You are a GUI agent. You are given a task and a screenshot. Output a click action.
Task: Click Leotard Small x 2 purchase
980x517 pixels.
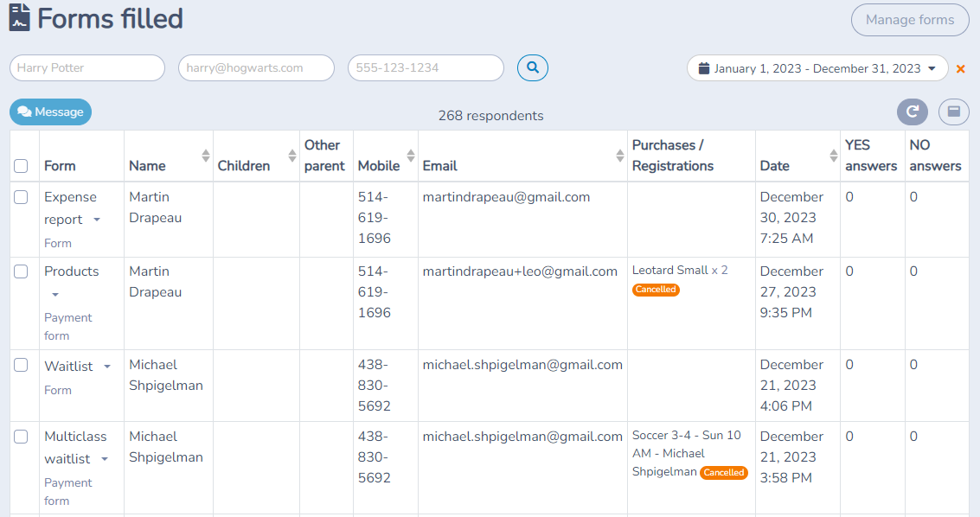[x=680, y=270]
